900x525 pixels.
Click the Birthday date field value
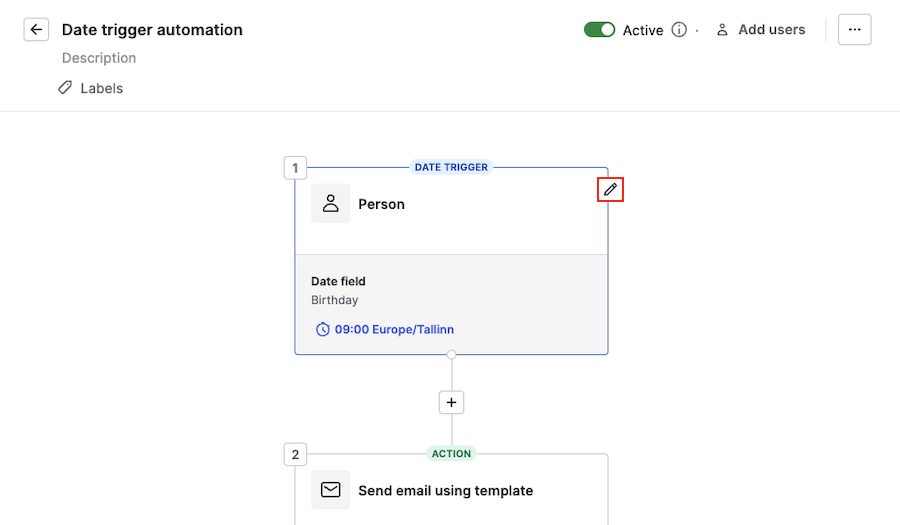click(334, 300)
